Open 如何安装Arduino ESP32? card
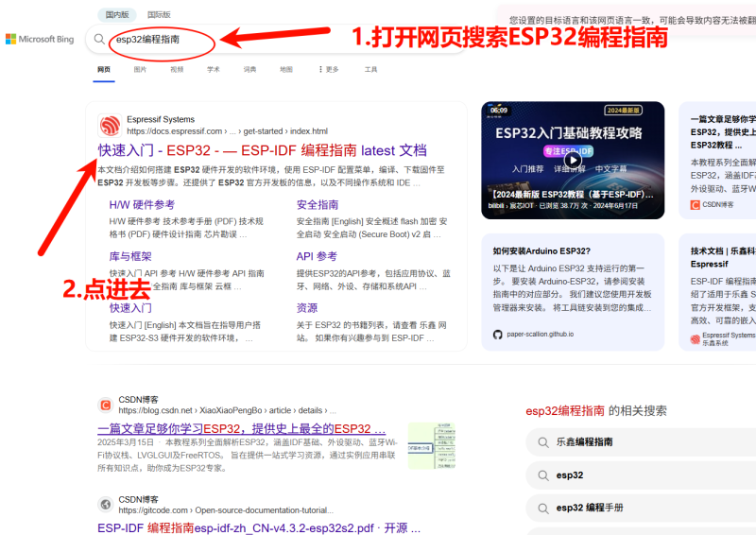The image size is (756, 535). (x=573, y=292)
